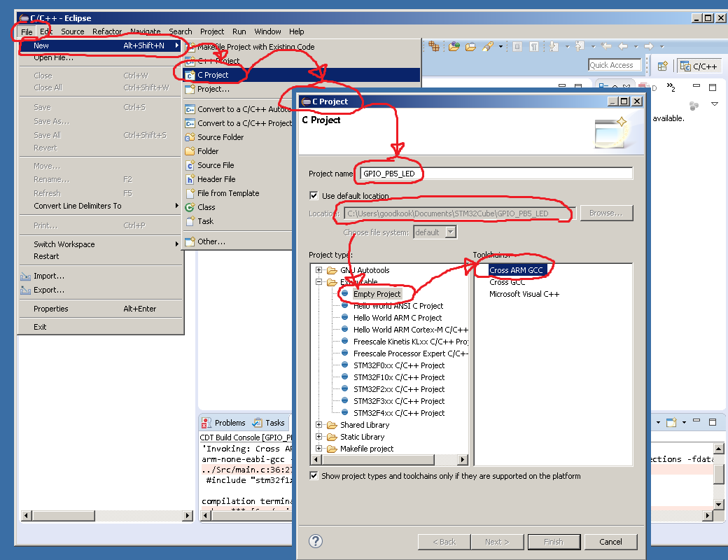This screenshot has height=560, width=728.
Task: Open the Edit menu
Action: point(46,31)
